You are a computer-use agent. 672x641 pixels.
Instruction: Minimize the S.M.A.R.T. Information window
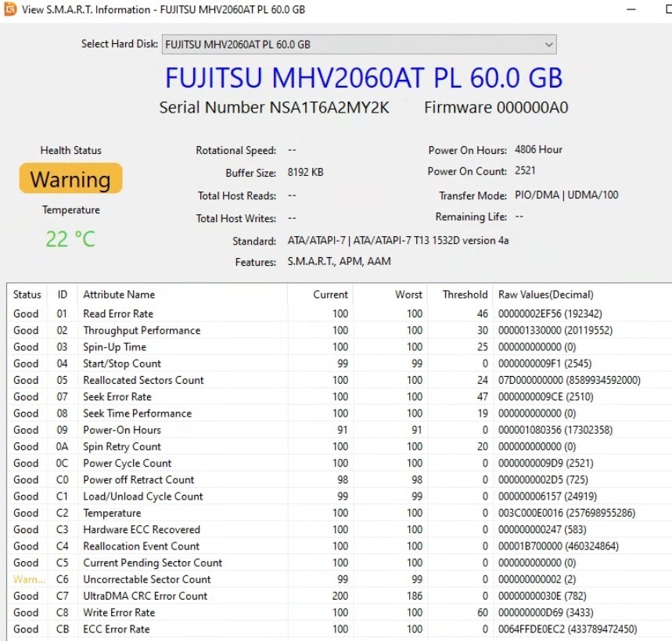(631, 9)
